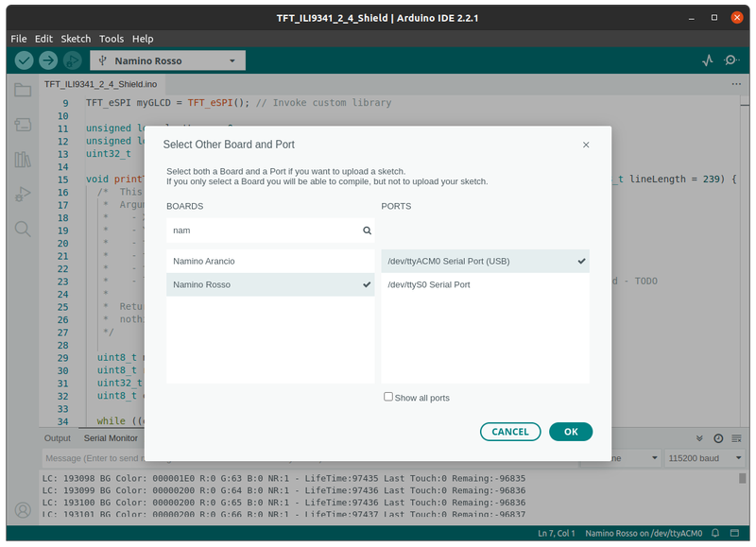Open the 115200 baud rate dropdown
The height and width of the screenshot is (547, 756).
coord(704,458)
